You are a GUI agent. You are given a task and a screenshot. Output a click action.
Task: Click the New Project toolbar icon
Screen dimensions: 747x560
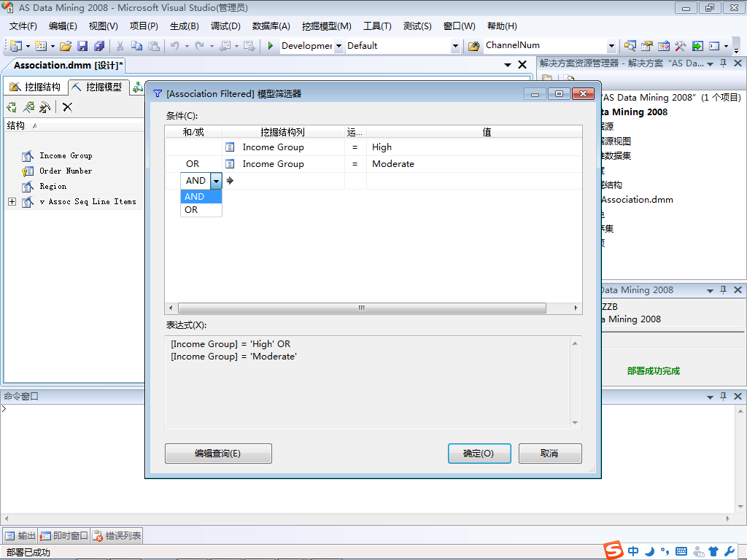pos(16,46)
